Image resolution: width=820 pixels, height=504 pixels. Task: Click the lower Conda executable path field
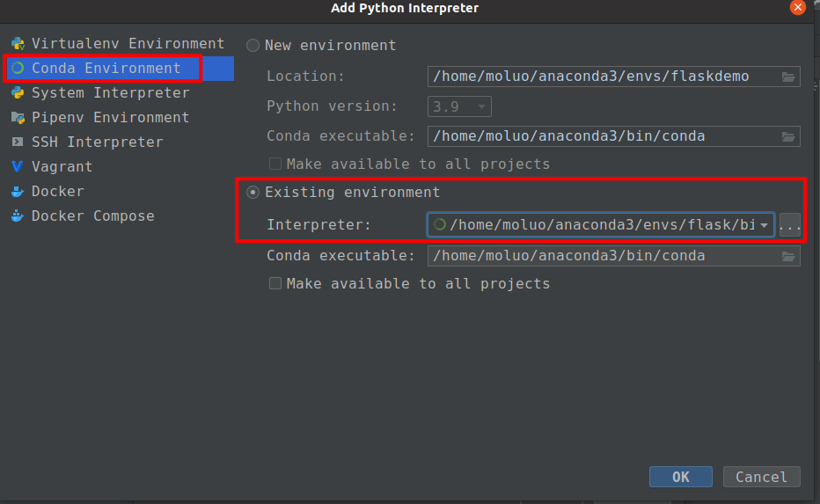(613, 256)
